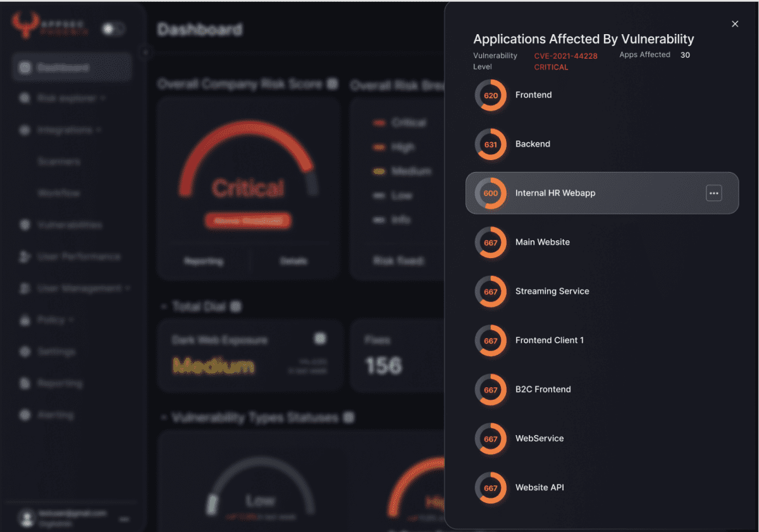Select the Dashboard icon in the sidebar
Viewport: 759px width, 532px height.
click(26, 67)
